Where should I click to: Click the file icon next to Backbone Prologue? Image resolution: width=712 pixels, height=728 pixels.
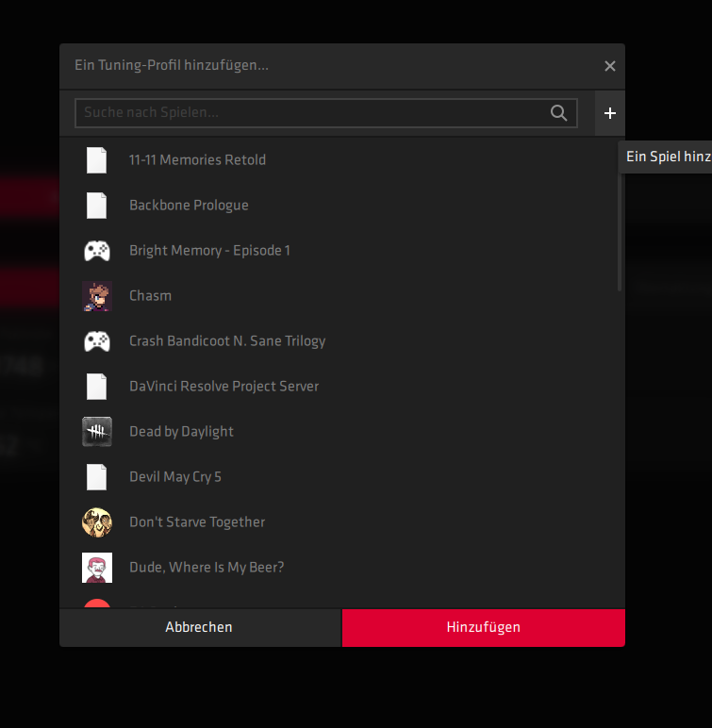(96, 206)
